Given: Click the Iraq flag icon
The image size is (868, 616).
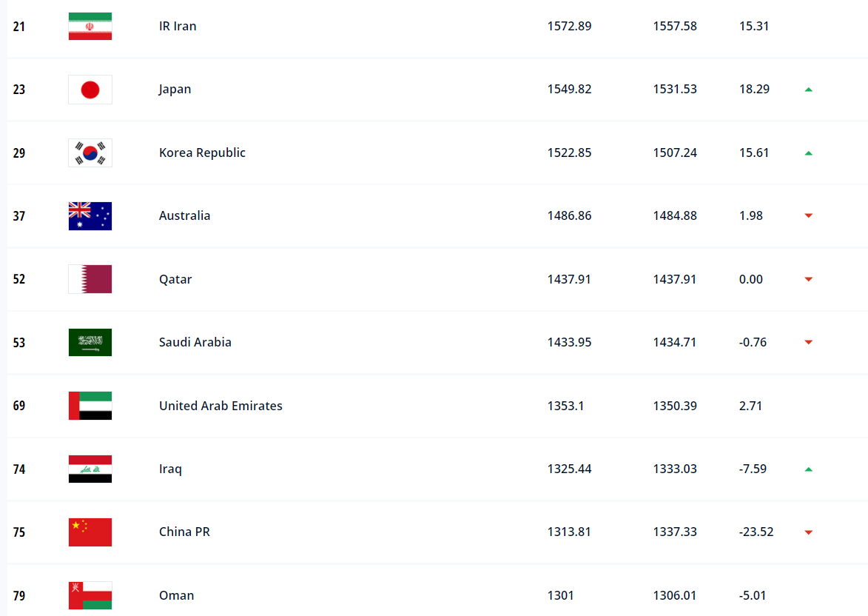Looking at the screenshot, I should coord(90,469).
